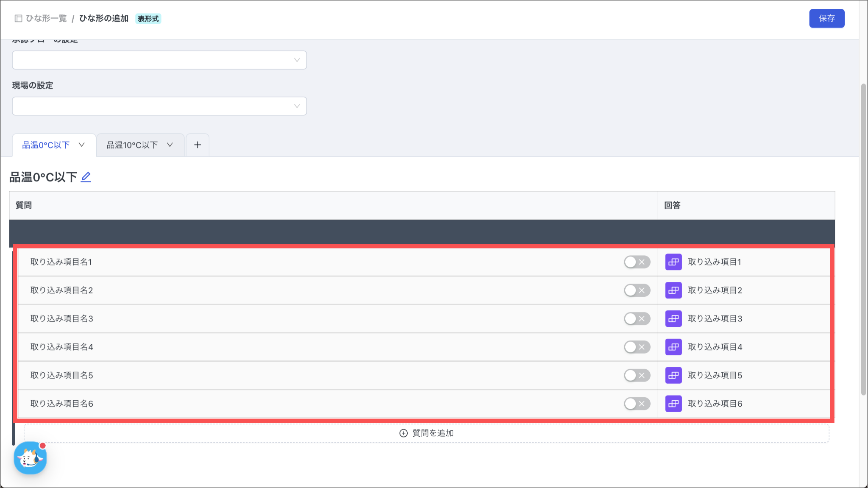Toggle the switch for 取り込み項目名1
This screenshot has height=488, width=868.
(637, 262)
